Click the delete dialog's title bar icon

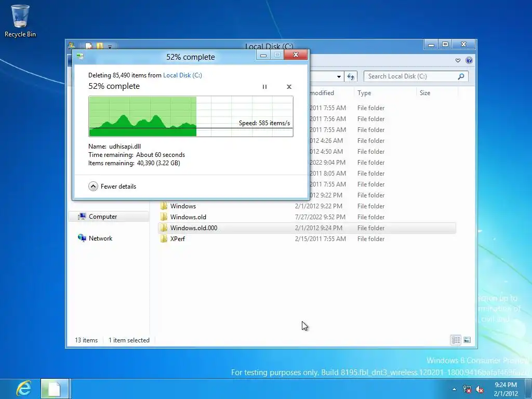80,56
